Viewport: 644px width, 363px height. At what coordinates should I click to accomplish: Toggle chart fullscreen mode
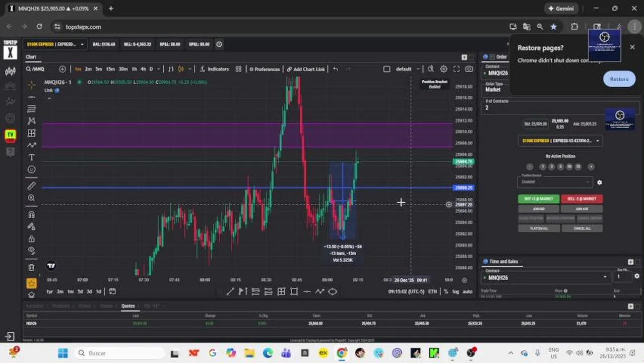click(x=456, y=69)
